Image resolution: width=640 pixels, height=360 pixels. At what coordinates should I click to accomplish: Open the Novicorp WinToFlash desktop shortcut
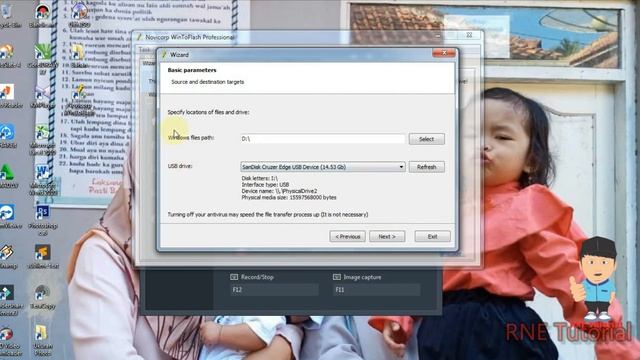pos(79,100)
